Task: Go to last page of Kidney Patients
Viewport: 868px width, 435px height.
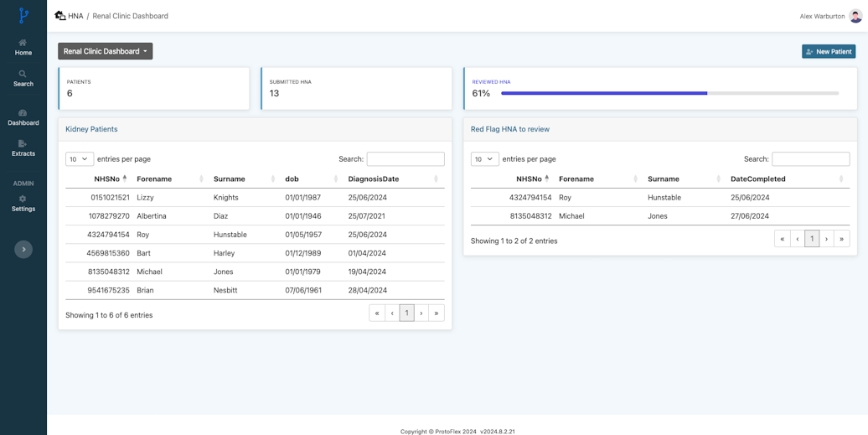Action: [437, 313]
